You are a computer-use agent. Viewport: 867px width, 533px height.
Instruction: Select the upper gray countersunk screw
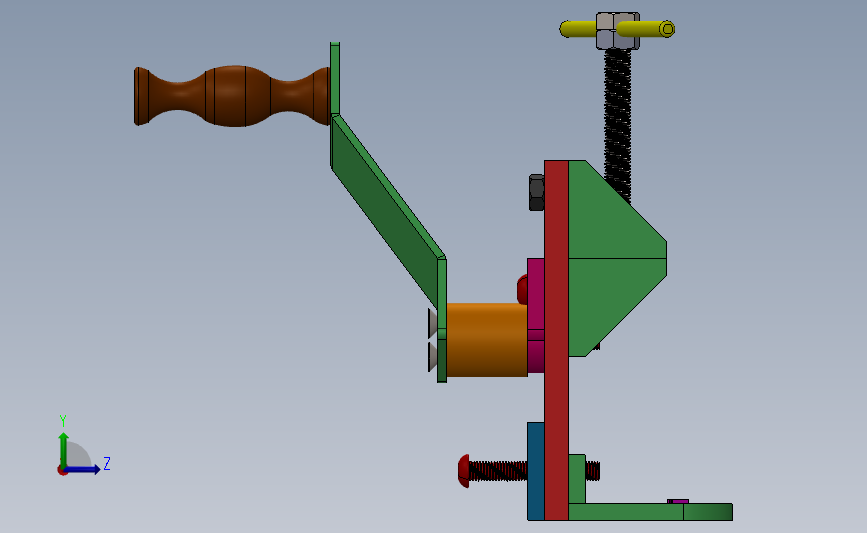click(x=432, y=323)
